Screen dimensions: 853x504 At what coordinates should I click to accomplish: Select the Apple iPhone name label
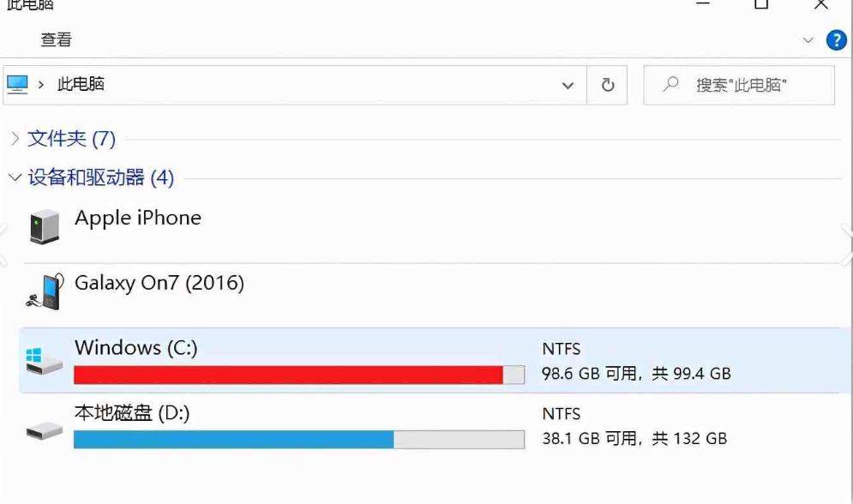pyautogui.click(x=138, y=218)
